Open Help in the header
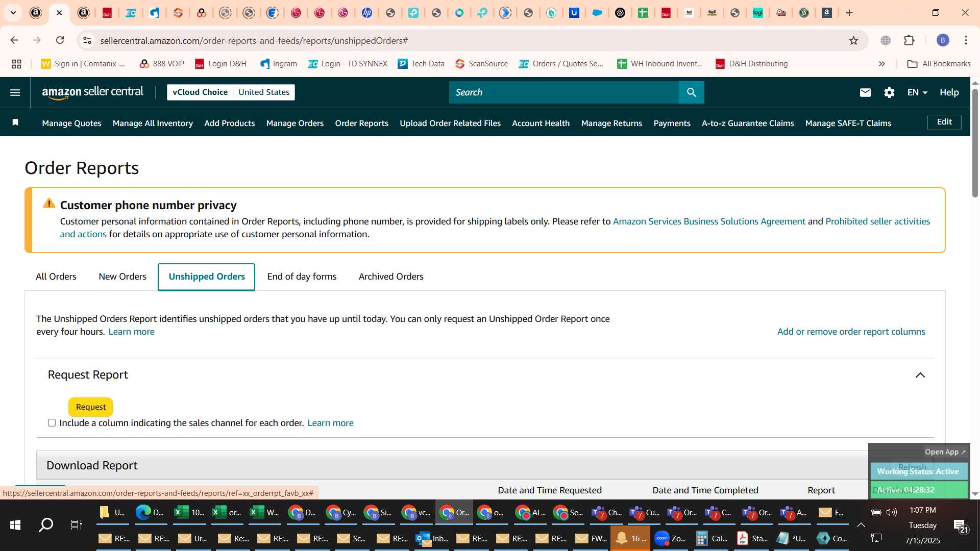 coord(949,92)
